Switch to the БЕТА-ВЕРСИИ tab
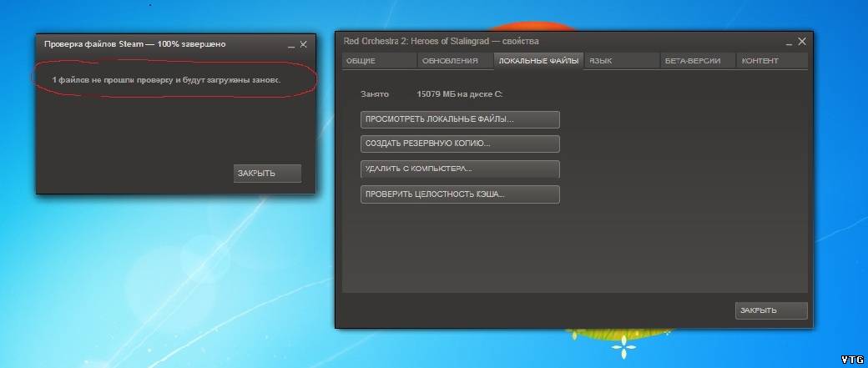 pyautogui.click(x=698, y=61)
